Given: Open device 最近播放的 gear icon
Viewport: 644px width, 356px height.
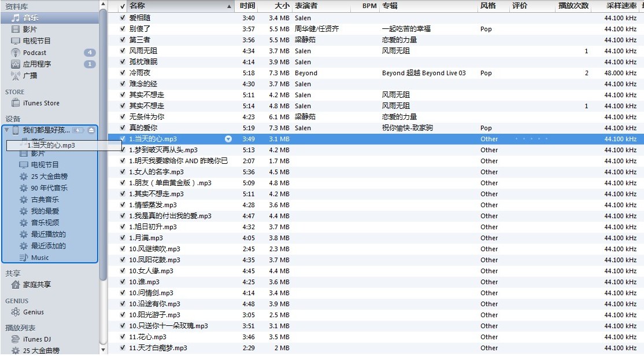Looking at the screenshot, I should [x=24, y=234].
